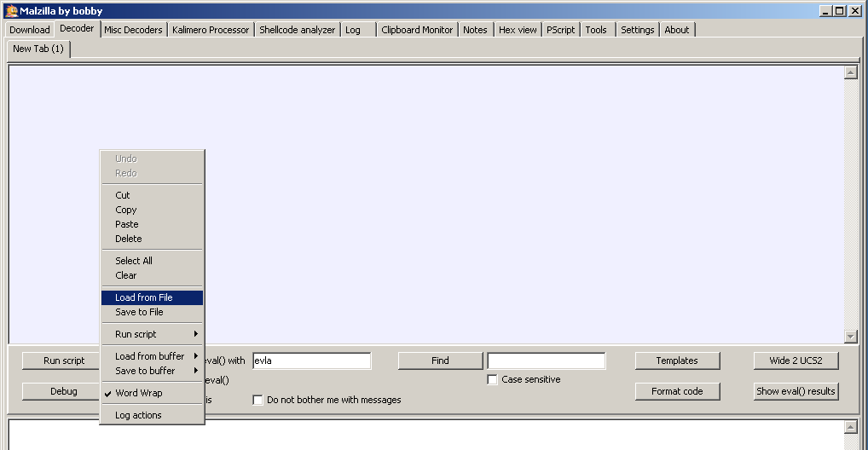Click the eval replacement field containing 'evla'
Screen dimensions: 868x450
coord(311,361)
